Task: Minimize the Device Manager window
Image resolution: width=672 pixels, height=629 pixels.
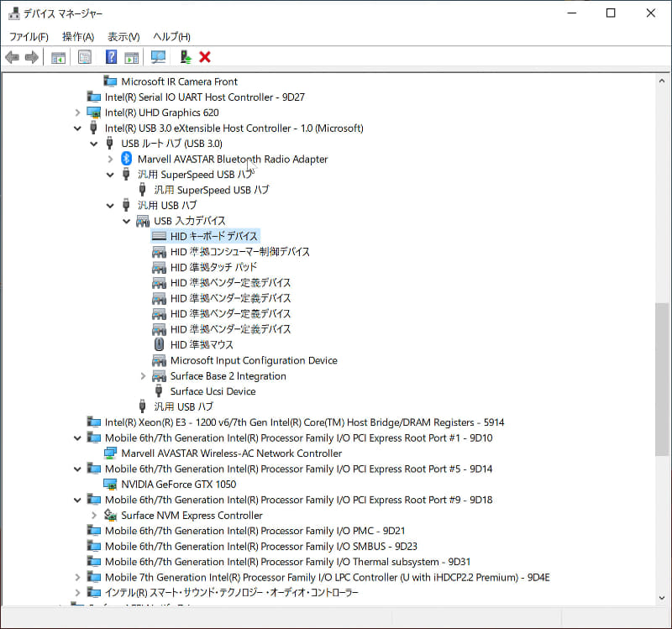Action: tap(572, 13)
